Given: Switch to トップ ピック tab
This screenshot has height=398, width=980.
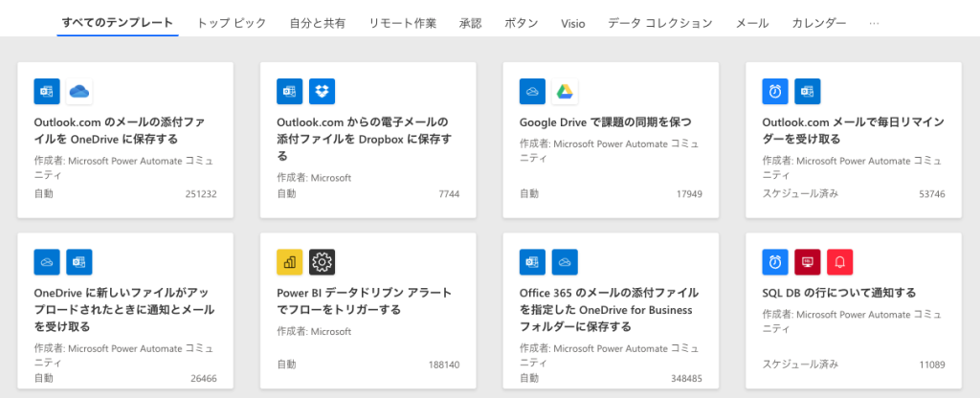Looking at the screenshot, I should (232, 23).
